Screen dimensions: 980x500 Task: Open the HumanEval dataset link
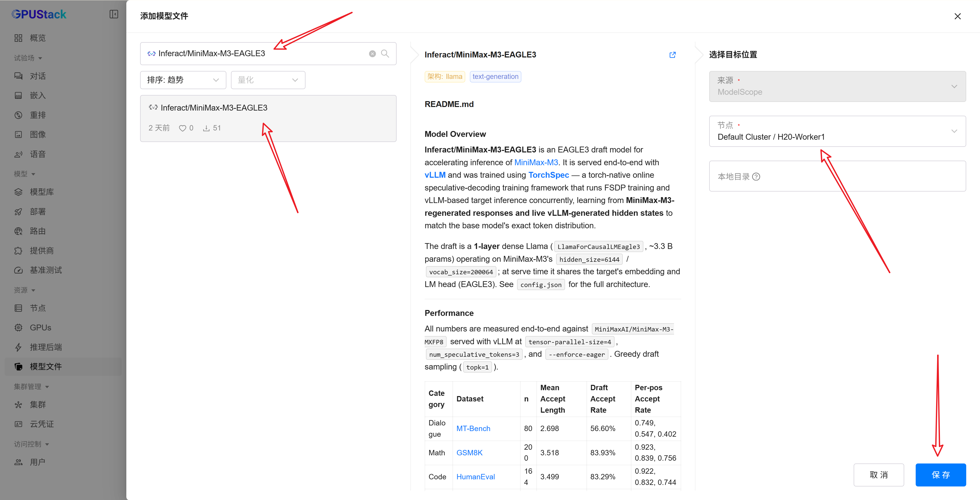coord(475,477)
